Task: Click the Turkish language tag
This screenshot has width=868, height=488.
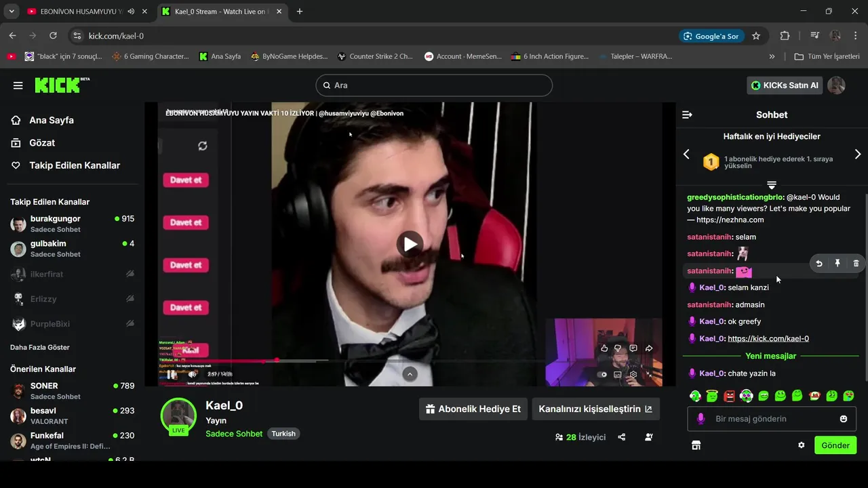Action: pos(283,434)
